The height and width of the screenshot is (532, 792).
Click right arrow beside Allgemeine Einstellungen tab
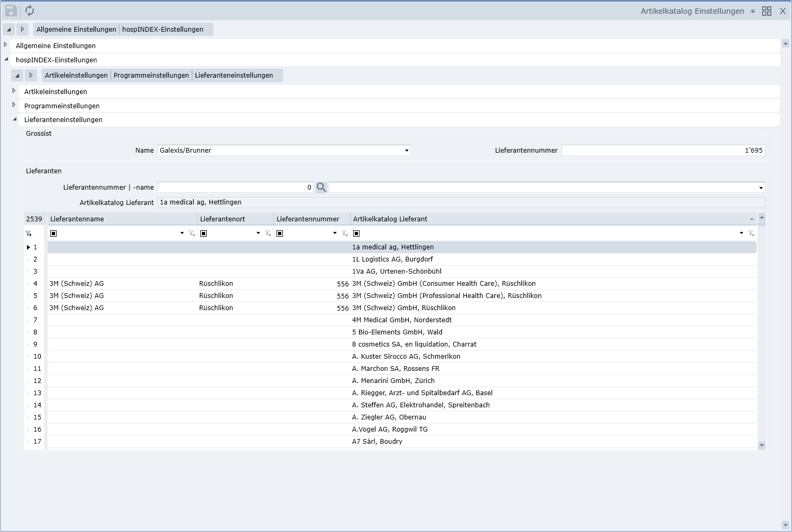22,30
